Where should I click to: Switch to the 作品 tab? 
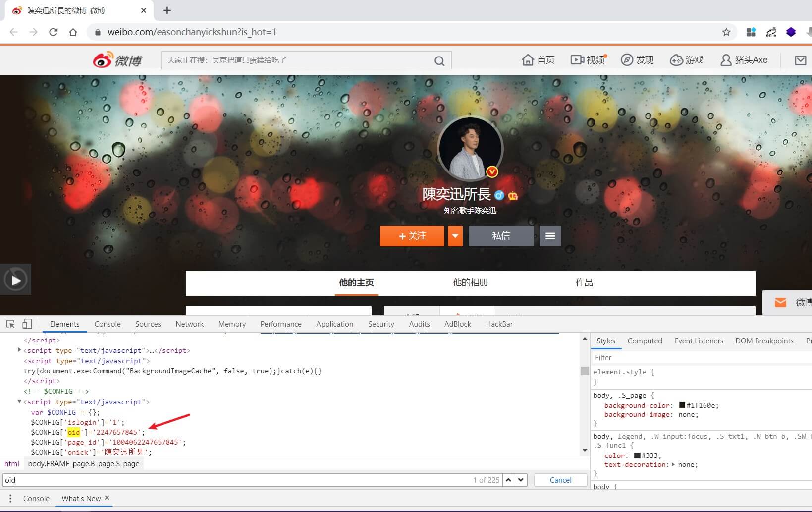point(584,283)
